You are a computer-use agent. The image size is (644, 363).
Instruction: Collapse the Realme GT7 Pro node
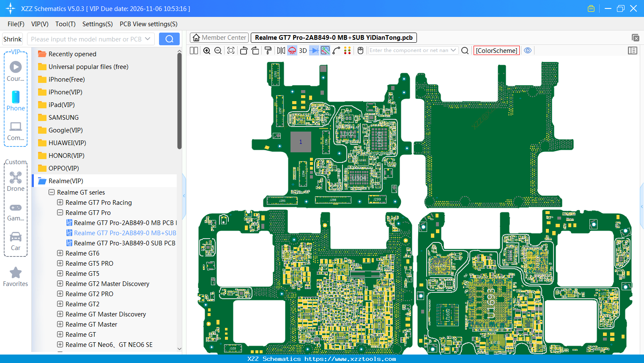coord(60,212)
